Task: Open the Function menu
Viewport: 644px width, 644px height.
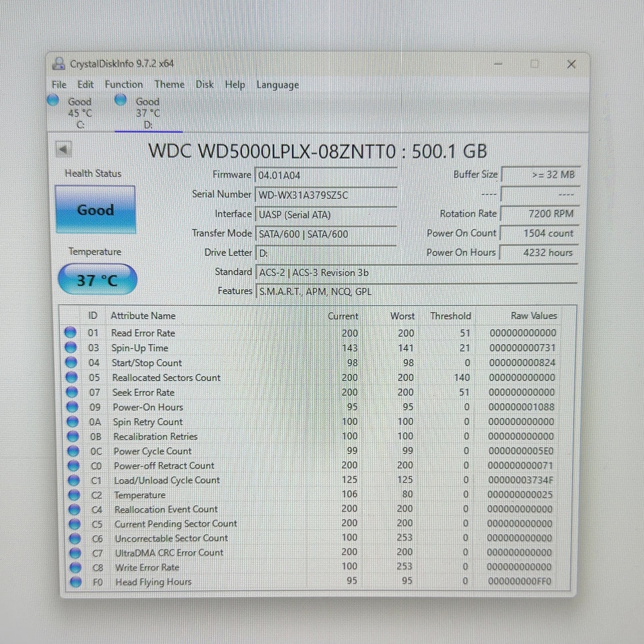Action: [x=124, y=84]
